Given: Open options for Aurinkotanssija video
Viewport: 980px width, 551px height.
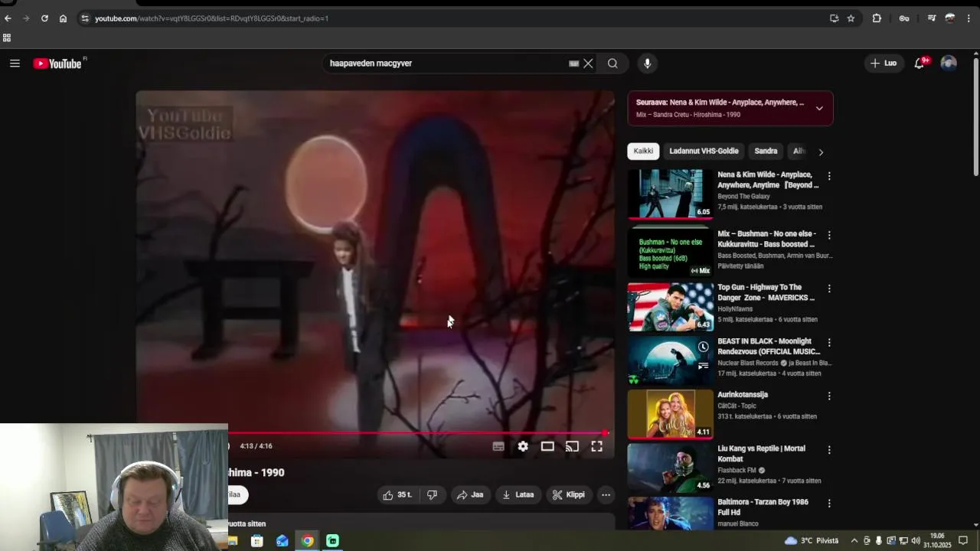Looking at the screenshot, I should pos(828,396).
